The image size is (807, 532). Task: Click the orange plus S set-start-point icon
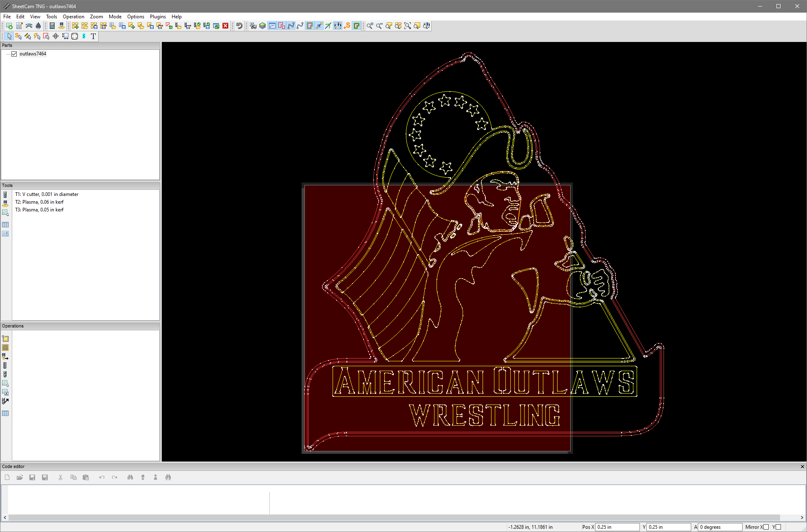click(347, 26)
